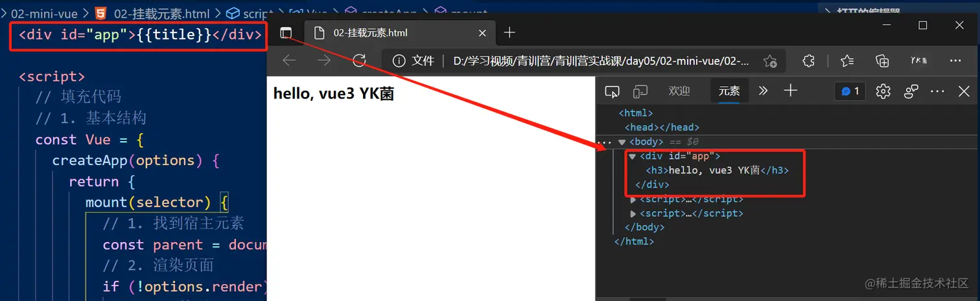
Task: Open the Edge settings and more menu
Action: coord(955,61)
